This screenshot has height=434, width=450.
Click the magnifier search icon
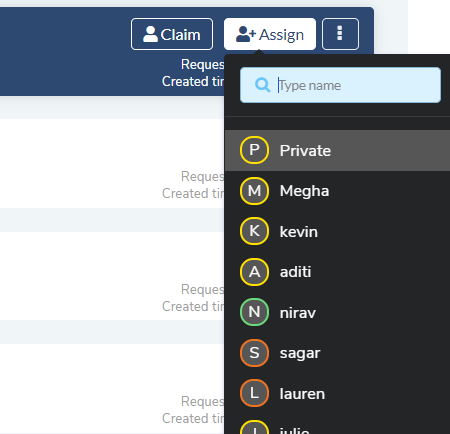(x=262, y=85)
